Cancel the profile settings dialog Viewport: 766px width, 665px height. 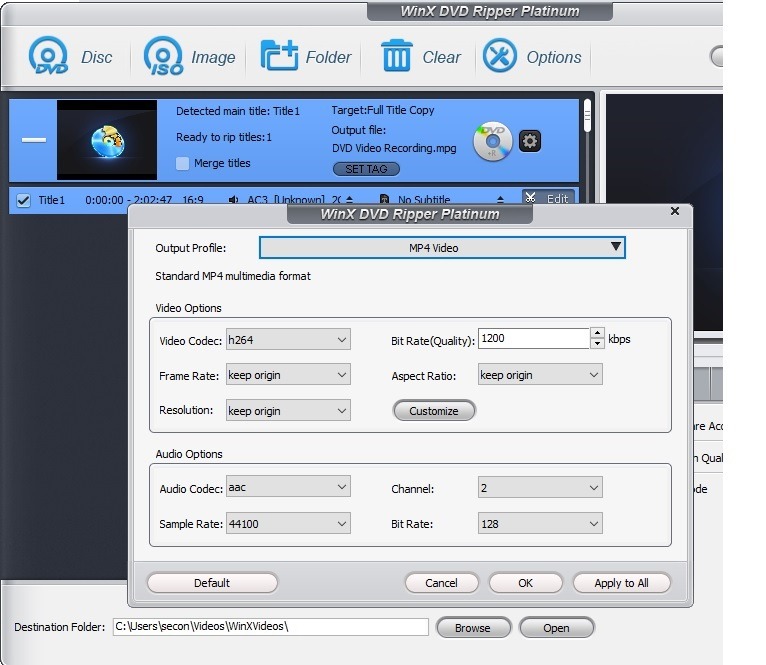(x=441, y=582)
